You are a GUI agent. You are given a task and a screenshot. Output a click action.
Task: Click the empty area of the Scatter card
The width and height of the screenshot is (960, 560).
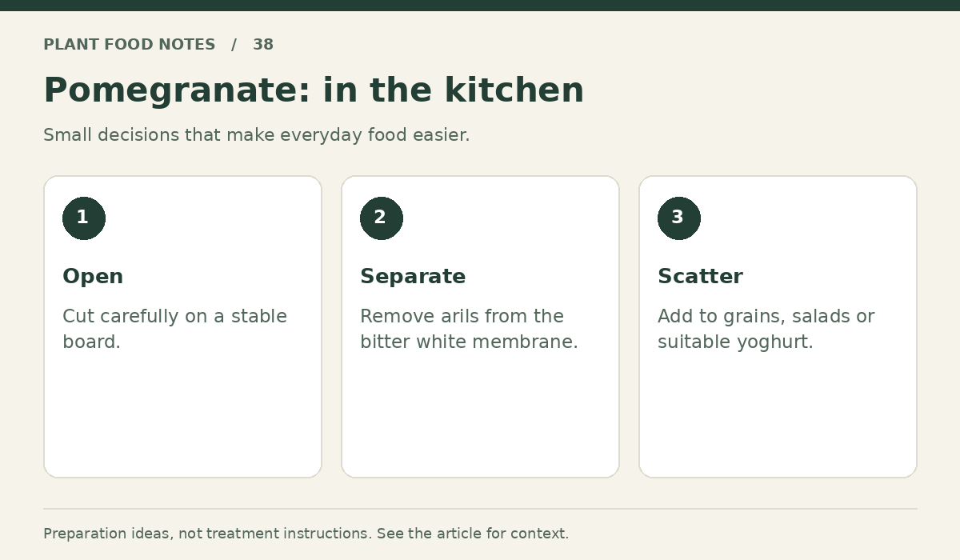coord(778,416)
